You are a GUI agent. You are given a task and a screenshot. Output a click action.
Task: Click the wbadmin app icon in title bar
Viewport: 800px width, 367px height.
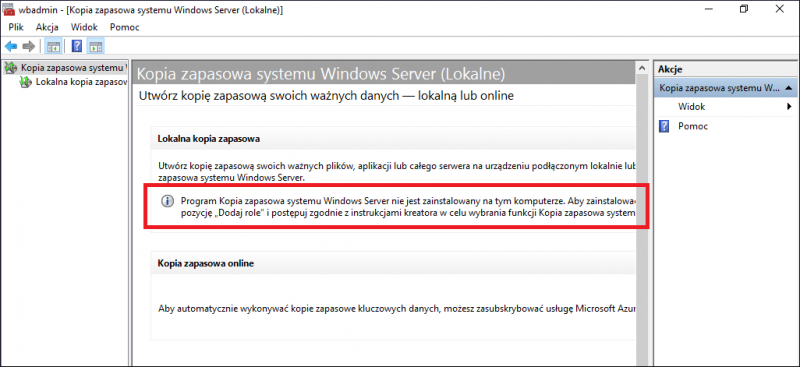(x=9, y=10)
